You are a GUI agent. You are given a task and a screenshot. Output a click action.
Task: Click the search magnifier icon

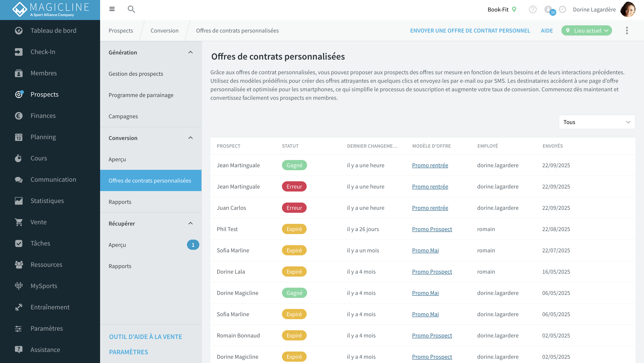(x=131, y=9)
